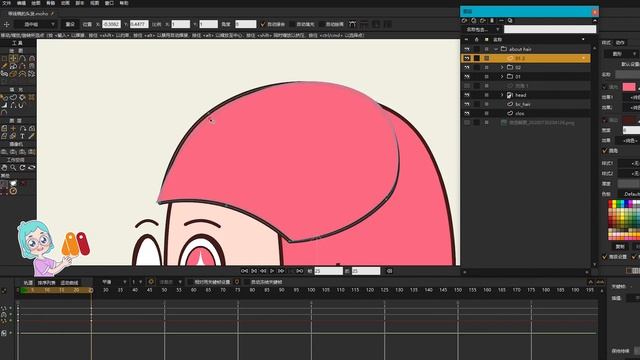Click the layer search text field

click(x=550, y=29)
